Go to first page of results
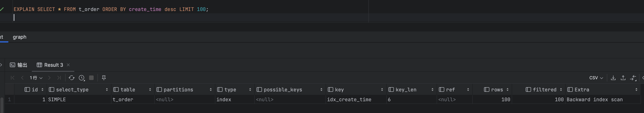This screenshot has width=644, height=113. (13, 78)
